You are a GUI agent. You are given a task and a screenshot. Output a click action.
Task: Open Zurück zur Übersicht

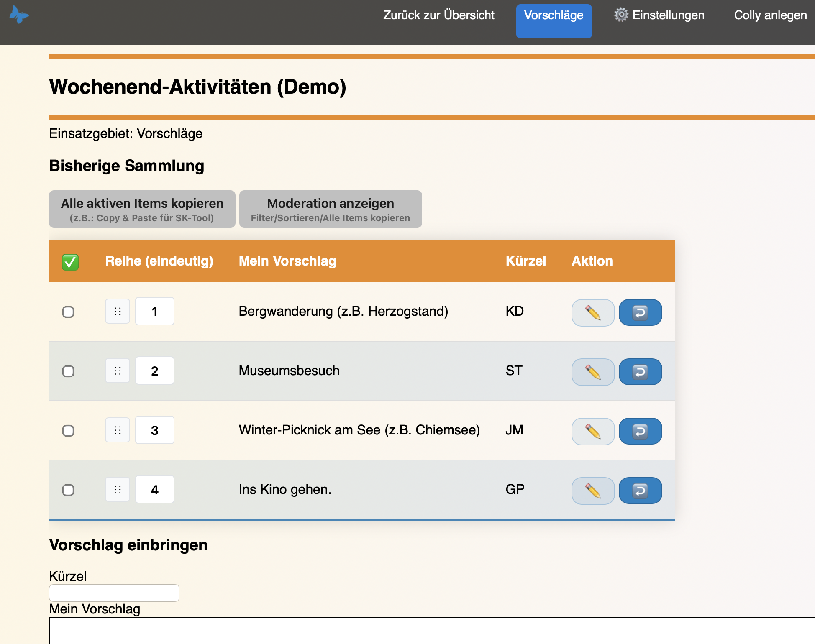point(439,15)
